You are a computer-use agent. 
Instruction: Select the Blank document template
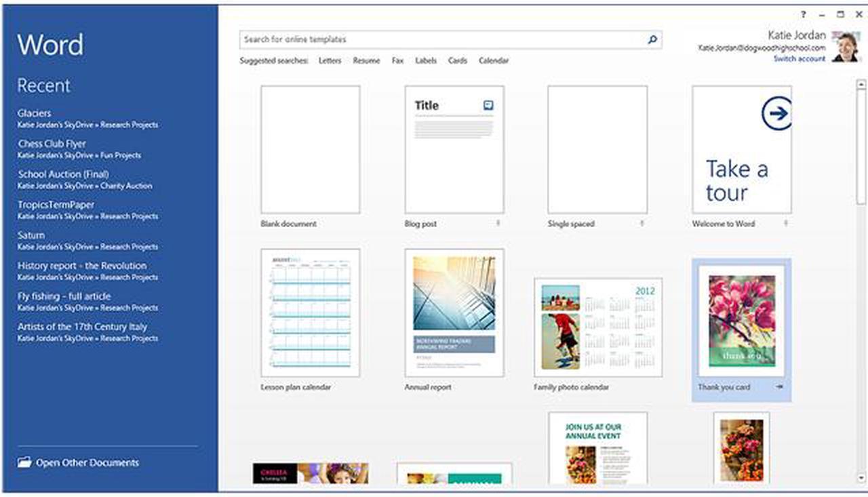pos(311,149)
